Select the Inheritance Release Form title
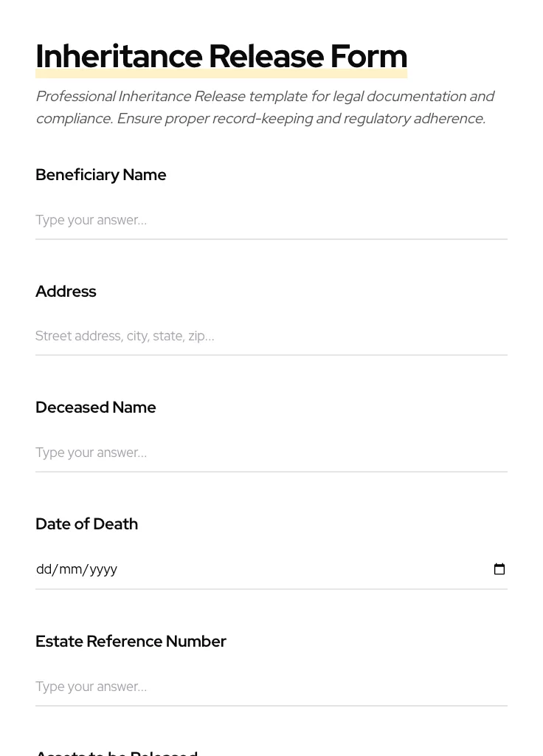 [x=221, y=56]
